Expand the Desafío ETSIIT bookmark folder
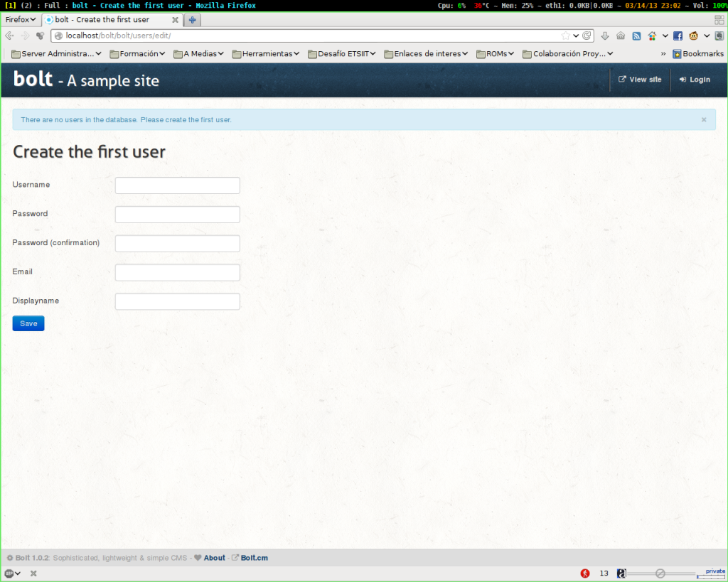This screenshot has height=582, width=728. [342, 54]
